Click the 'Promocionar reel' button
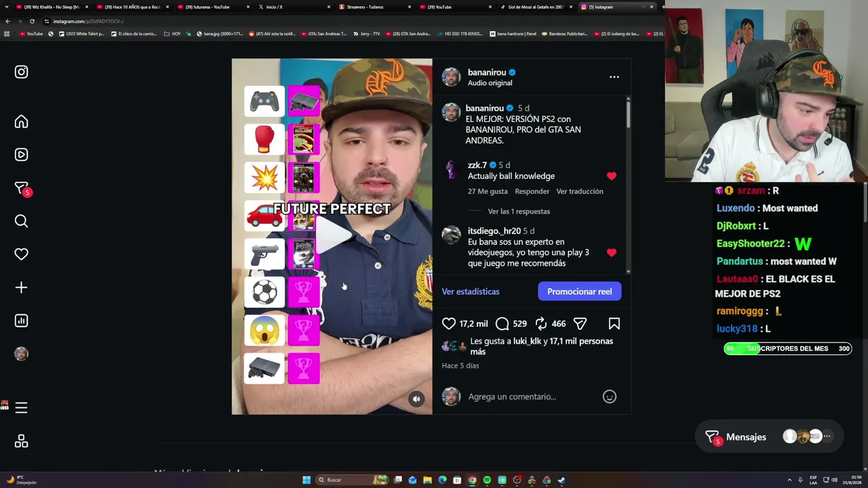Image resolution: width=868 pixels, height=488 pixels. point(579,291)
